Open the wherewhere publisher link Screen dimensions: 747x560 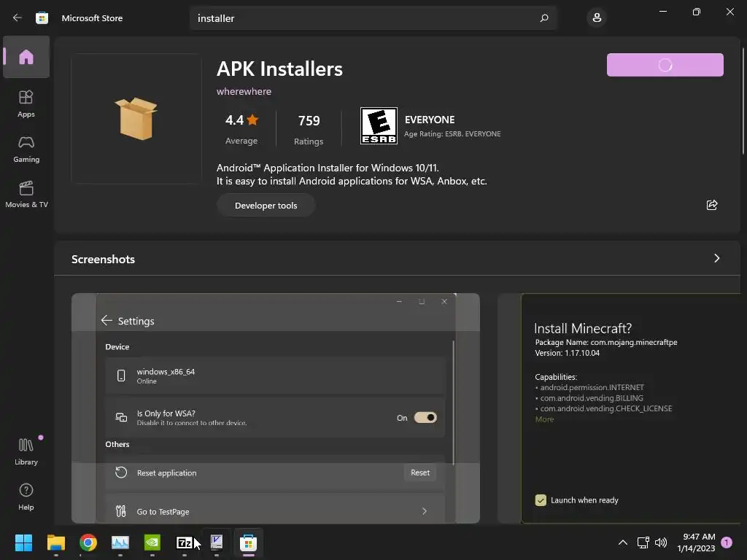(x=244, y=91)
